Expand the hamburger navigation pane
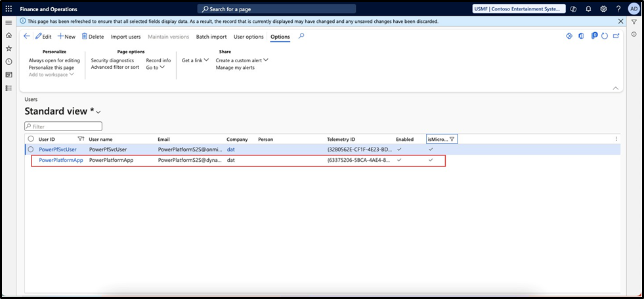 [9, 22]
